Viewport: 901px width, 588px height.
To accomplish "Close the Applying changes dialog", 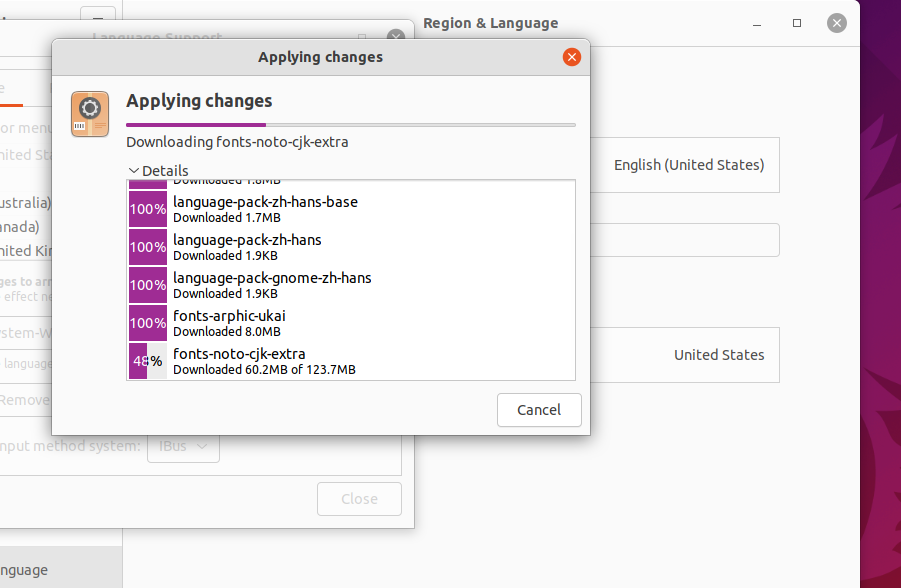I will point(571,57).
